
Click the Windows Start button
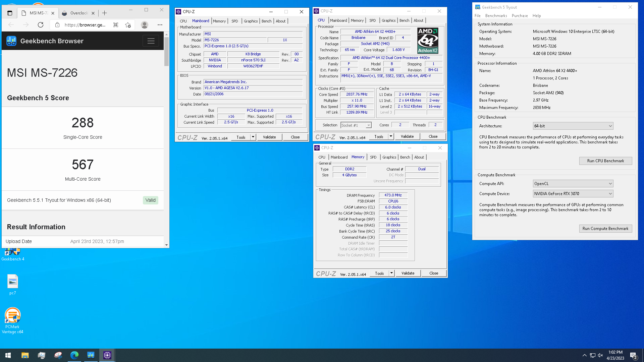[x=8, y=355]
